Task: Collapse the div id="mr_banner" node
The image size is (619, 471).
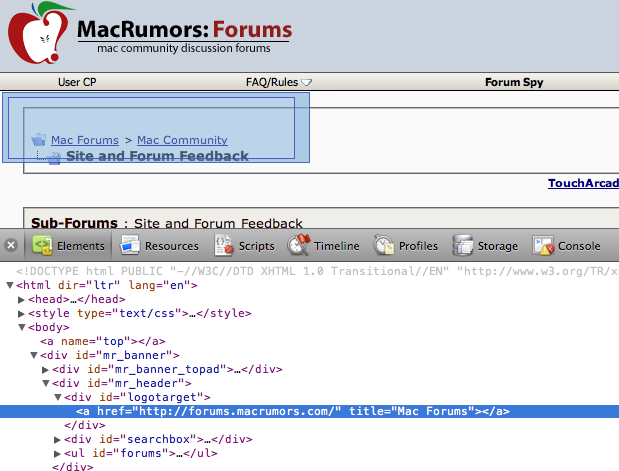Action: (34, 355)
